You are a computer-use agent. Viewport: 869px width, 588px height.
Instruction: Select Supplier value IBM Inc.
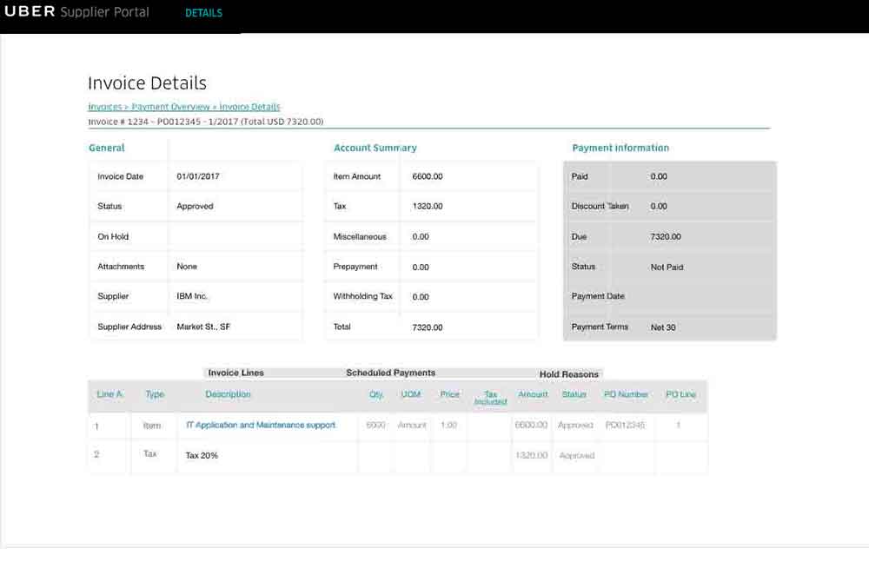pyautogui.click(x=192, y=296)
